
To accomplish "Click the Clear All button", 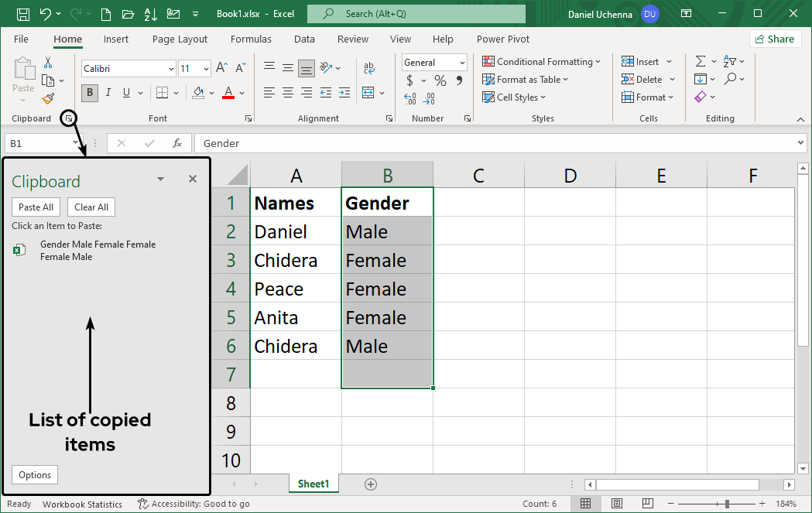I will click(91, 207).
